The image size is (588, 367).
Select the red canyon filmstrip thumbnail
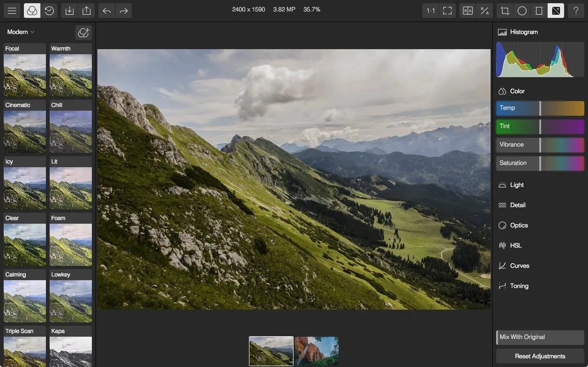tap(317, 351)
